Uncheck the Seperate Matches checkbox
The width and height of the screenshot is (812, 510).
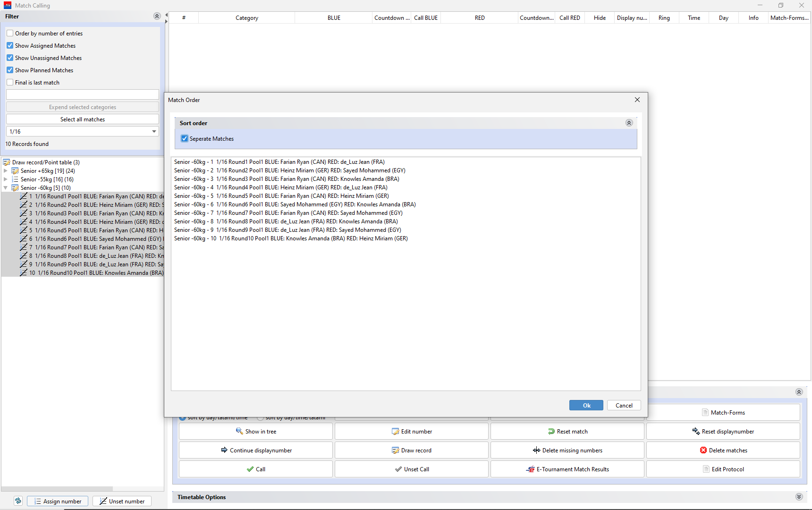pos(185,139)
